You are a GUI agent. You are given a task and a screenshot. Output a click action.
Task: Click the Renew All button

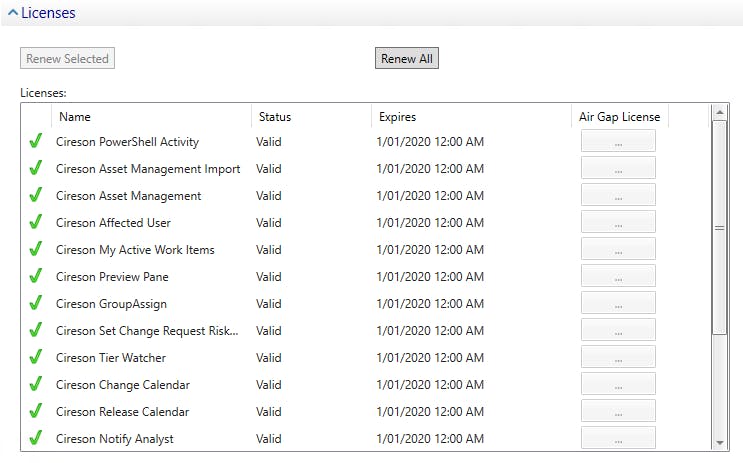point(407,59)
